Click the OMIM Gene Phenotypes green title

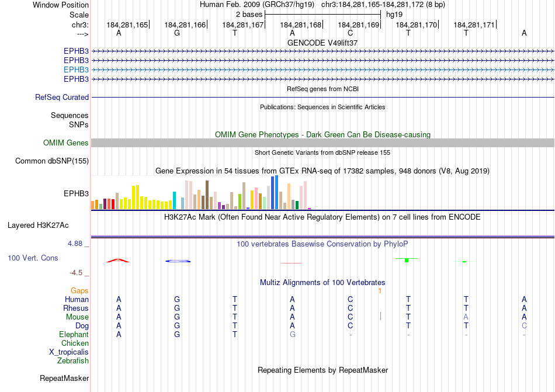click(323, 134)
